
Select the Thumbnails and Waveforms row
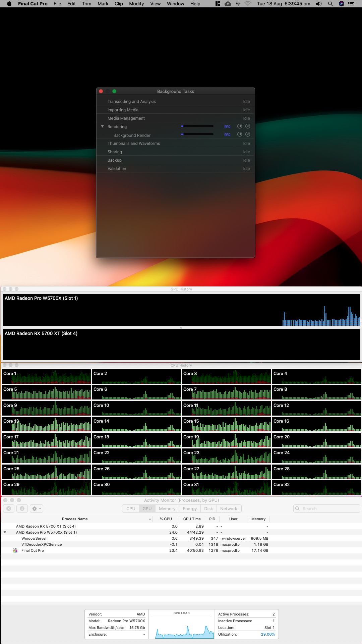(176, 143)
